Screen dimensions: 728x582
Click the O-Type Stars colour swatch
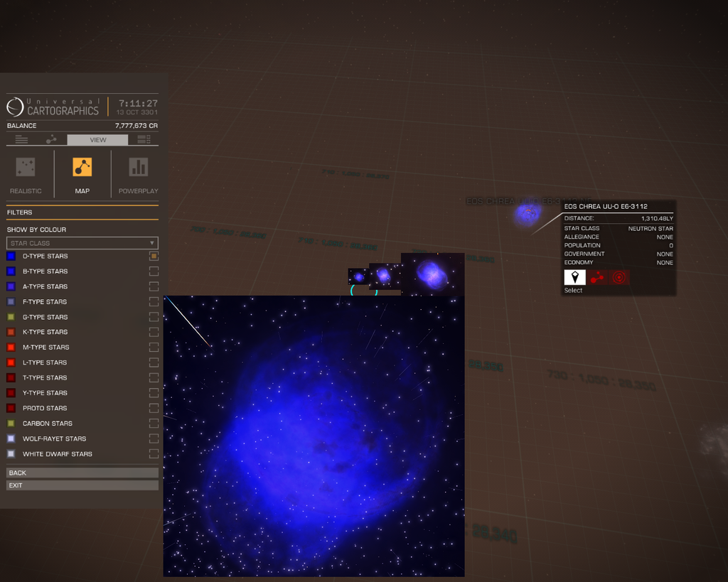click(11, 257)
